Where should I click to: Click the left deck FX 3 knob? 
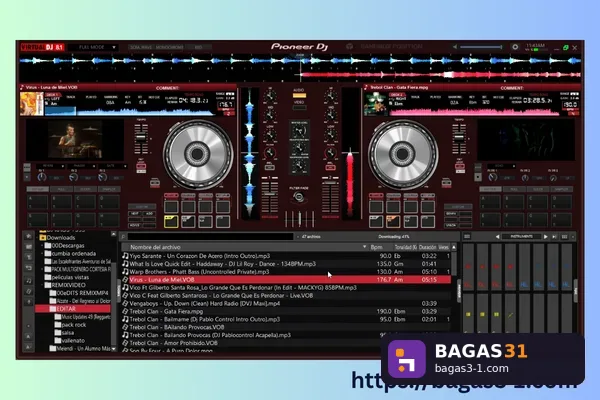coord(102,177)
